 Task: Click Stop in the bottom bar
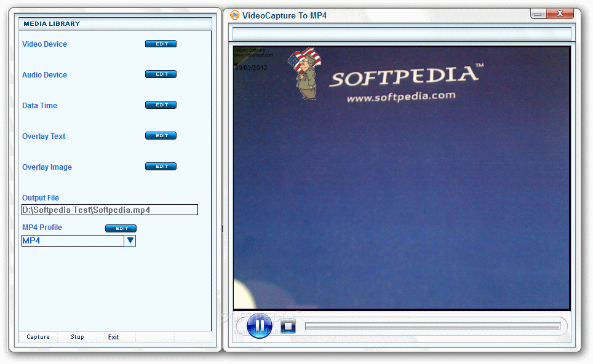coord(77,337)
